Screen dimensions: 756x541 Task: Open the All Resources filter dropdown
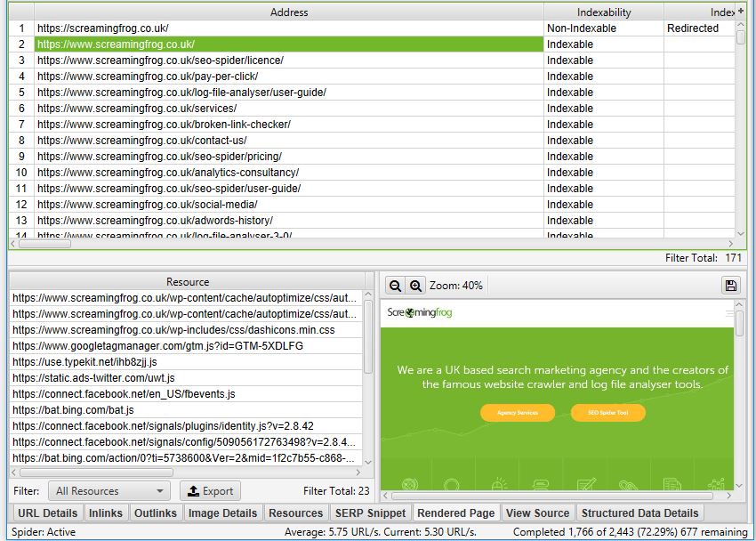(x=110, y=490)
